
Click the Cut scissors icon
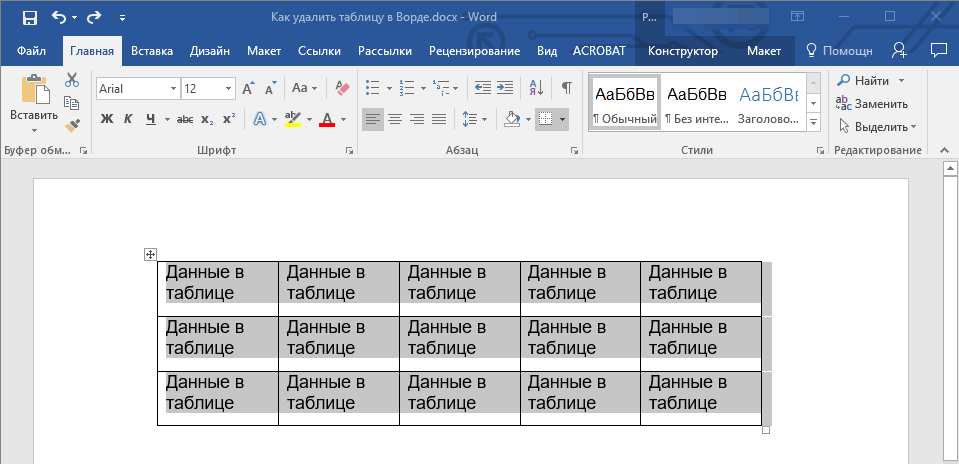click(x=72, y=81)
